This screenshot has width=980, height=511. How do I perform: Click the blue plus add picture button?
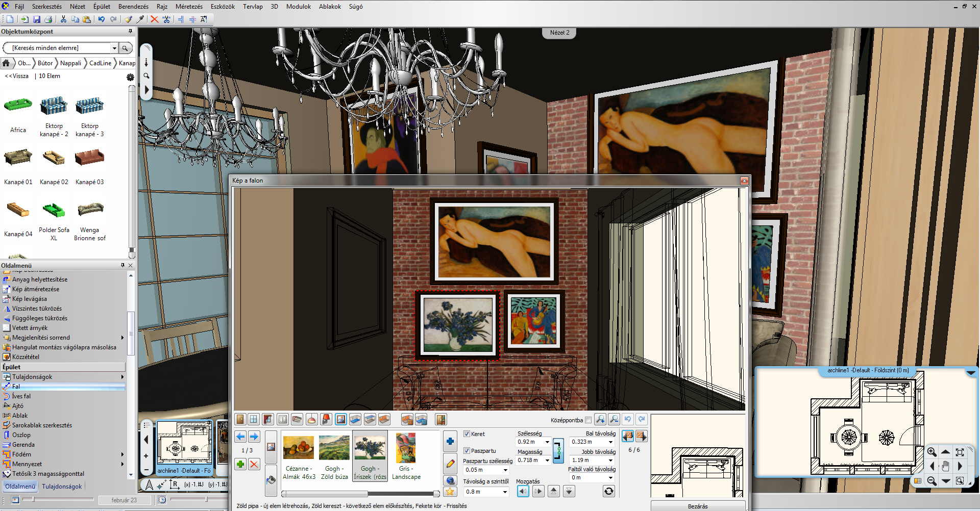point(450,441)
